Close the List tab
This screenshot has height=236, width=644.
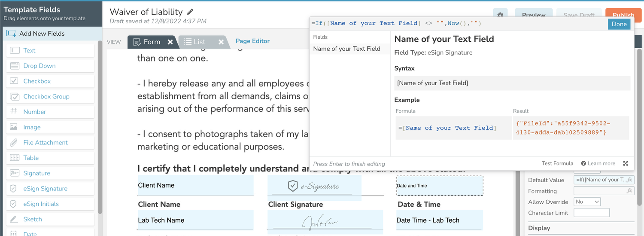point(221,42)
